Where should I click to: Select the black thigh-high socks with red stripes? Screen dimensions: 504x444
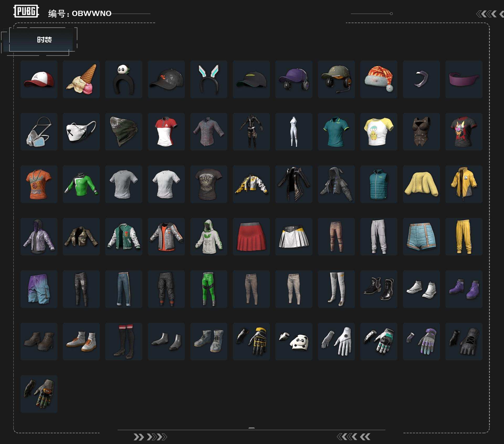pos(124,341)
